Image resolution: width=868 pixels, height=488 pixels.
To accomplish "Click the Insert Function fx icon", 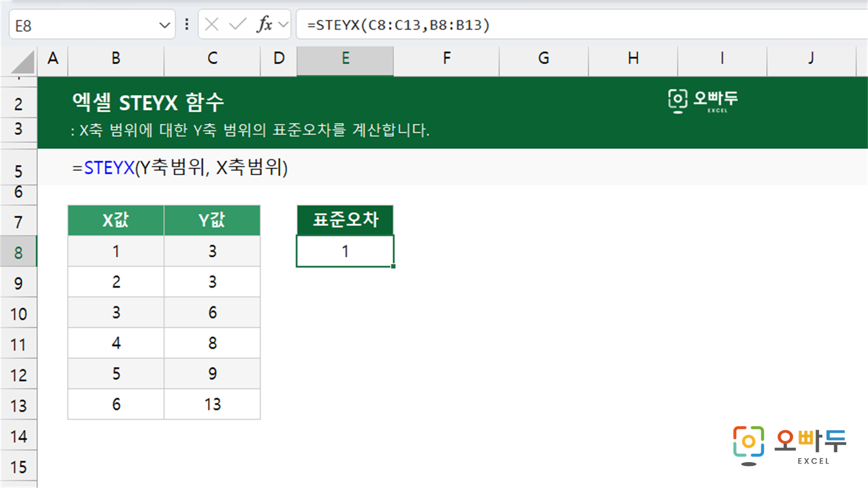I will point(264,24).
